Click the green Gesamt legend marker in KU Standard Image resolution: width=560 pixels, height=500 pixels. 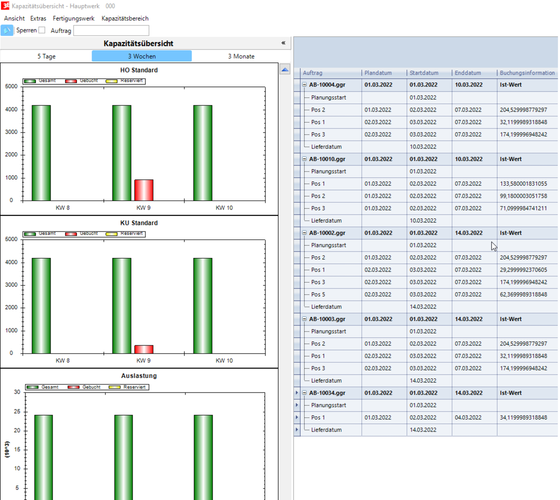coord(30,234)
